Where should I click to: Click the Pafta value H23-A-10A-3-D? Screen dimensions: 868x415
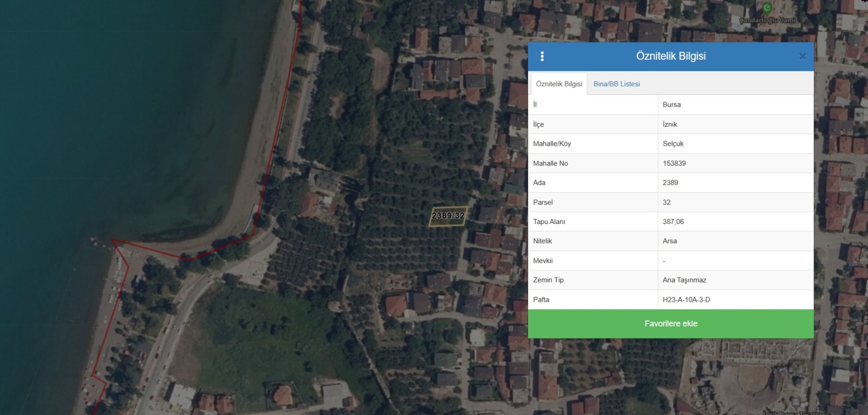pyautogui.click(x=686, y=300)
